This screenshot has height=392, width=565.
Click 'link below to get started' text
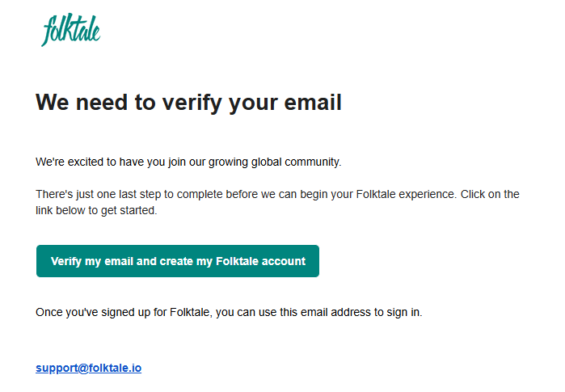coord(95,210)
